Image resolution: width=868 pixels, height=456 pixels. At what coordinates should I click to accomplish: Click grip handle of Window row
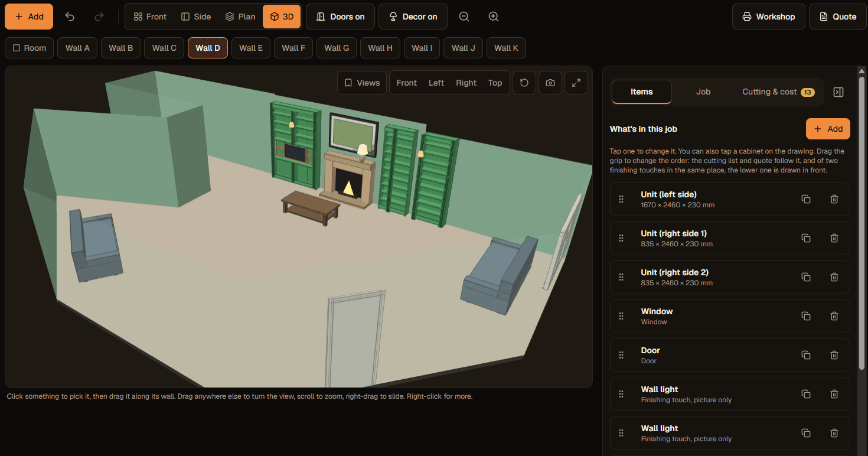point(621,316)
